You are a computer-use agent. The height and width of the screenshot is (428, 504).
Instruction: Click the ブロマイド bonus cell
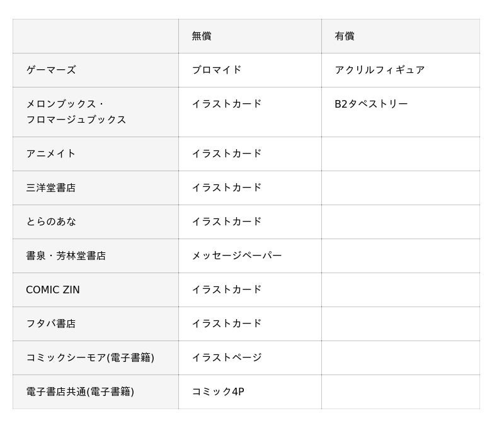[x=217, y=70]
